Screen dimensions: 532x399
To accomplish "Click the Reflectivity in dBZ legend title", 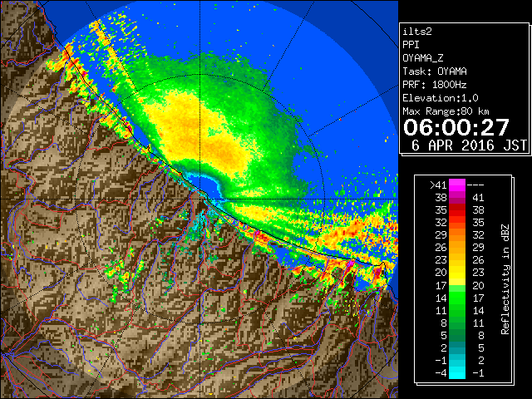I will (x=505, y=279).
